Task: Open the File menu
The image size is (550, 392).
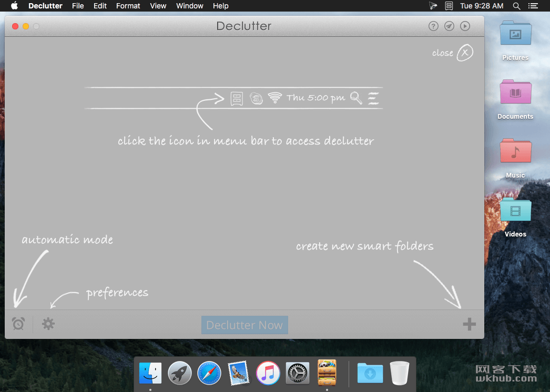Action: tap(78, 6)
